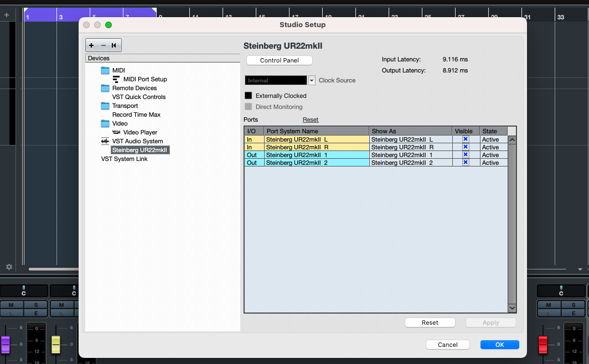Click the VST Audio System waveform icon
Image resolution: width=589 pixels, height=364 pixels.
(x=105, y=141)
